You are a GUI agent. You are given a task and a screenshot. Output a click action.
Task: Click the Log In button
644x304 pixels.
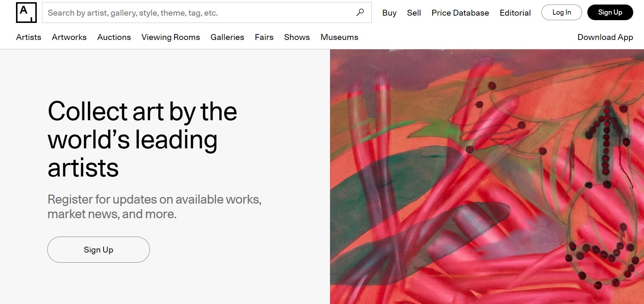coord(562,13)
